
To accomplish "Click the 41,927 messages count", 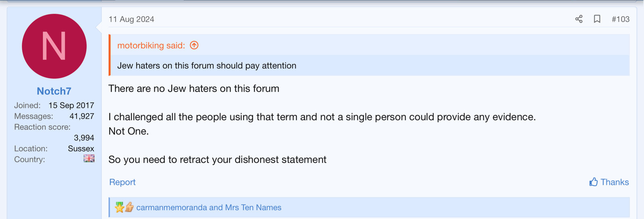I will [x=82, y=116].
